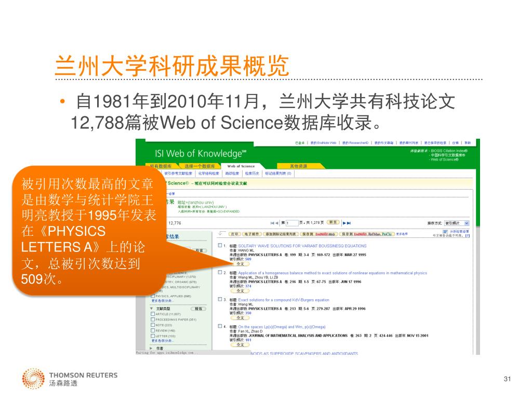The image size is (532, 399).
Task: Open 检索历史 search history sub-tab
Action: [252, 174]
